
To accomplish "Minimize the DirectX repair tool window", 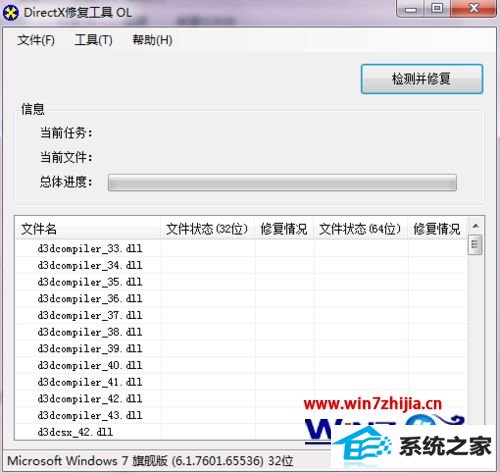I will coord(411,9).
